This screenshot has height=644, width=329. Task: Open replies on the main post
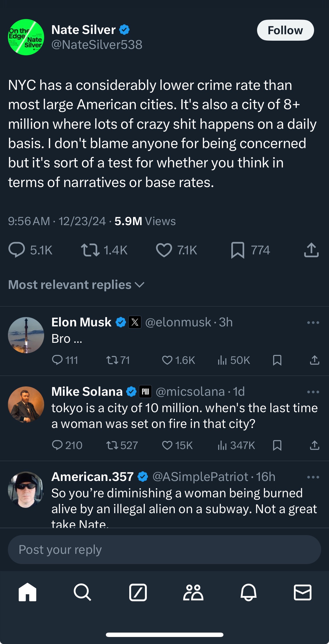[17, 250]
